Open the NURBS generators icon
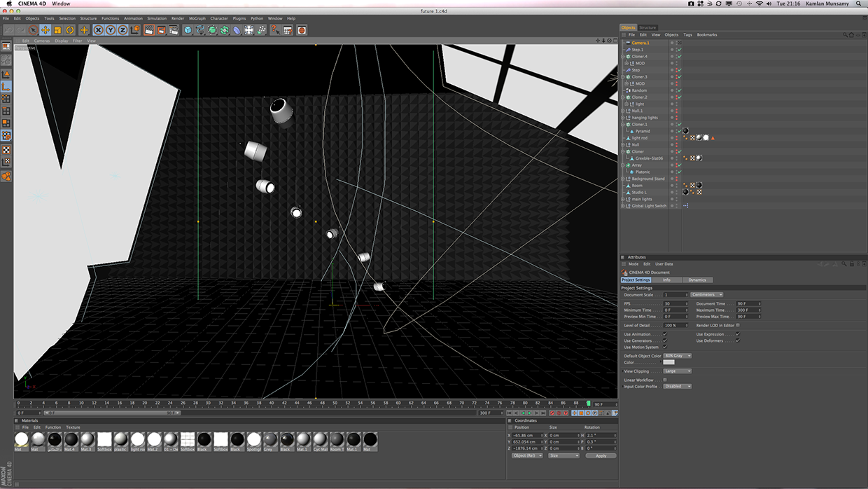Screen dimensions: 868x489 (212, 30)
